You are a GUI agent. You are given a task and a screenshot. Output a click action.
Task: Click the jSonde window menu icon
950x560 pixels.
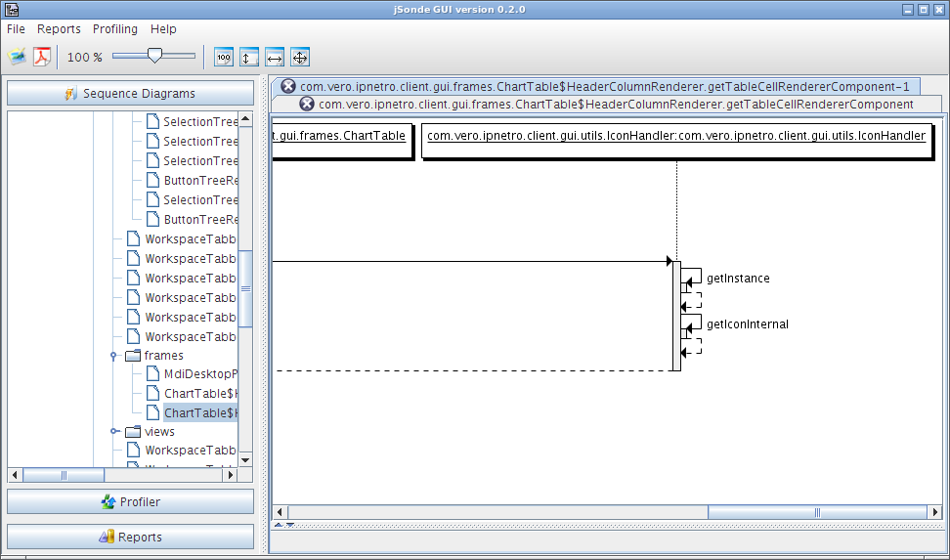pyautogui.click(x=12, y=10)
